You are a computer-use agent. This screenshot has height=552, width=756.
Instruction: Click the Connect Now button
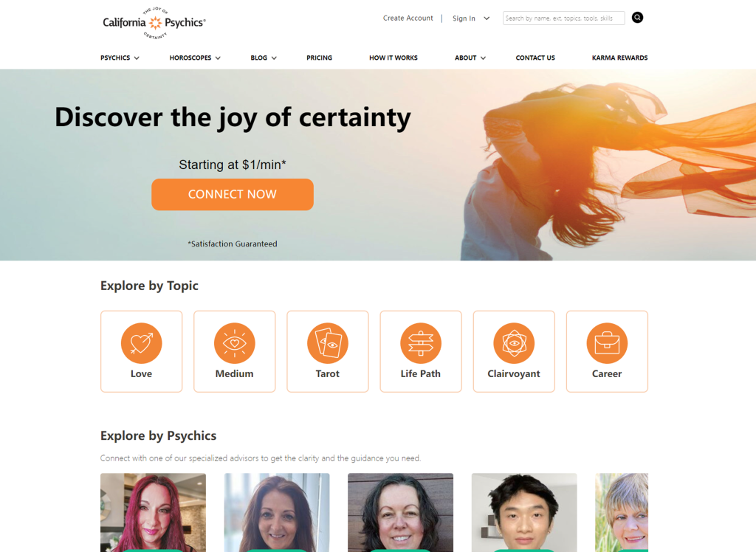[233, 194]
